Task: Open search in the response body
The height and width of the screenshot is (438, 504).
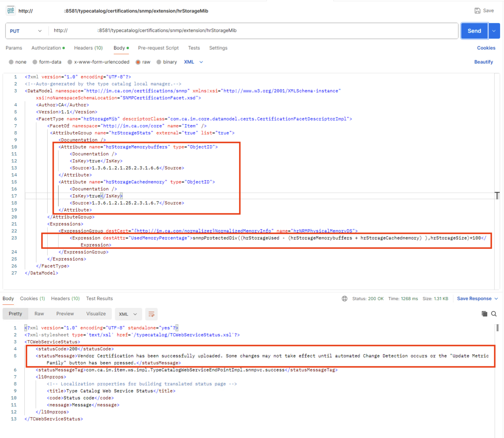Action: pos(494,314)
